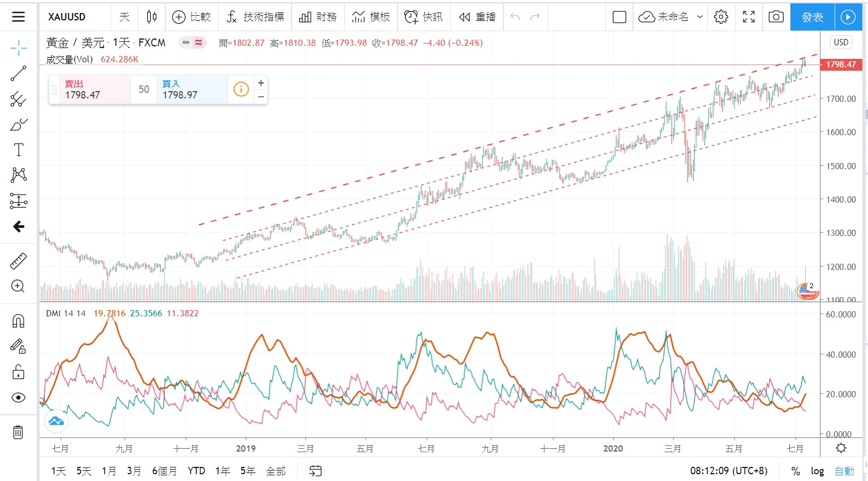Viewport: 868px width, 481px height.
Task: Click the ruler measure tool
Action: coord(18,261)
